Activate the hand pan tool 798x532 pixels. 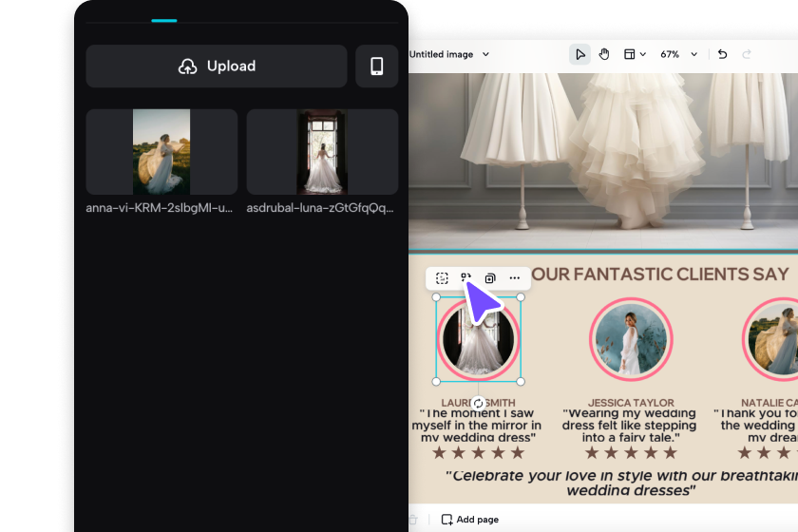[x=604, y=54]
